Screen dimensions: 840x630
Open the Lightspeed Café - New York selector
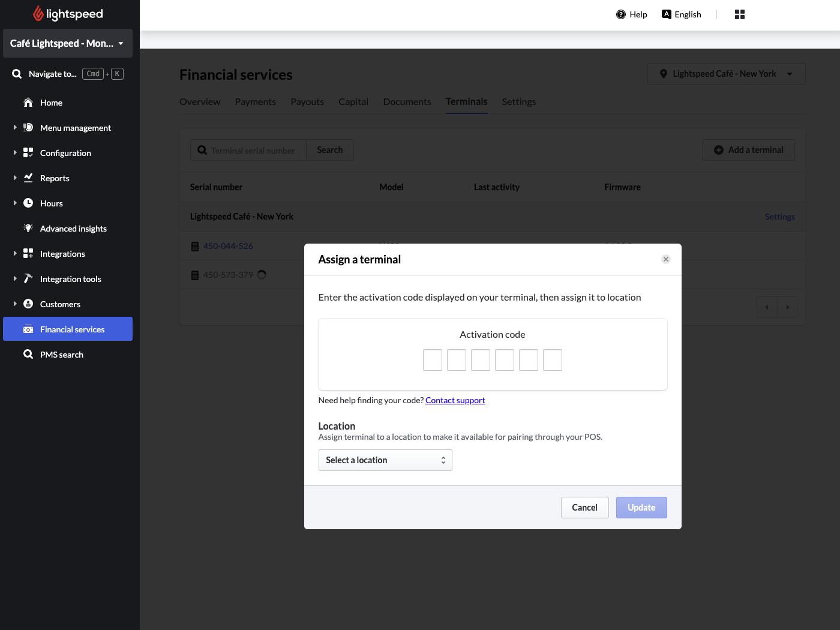point(725,73)
